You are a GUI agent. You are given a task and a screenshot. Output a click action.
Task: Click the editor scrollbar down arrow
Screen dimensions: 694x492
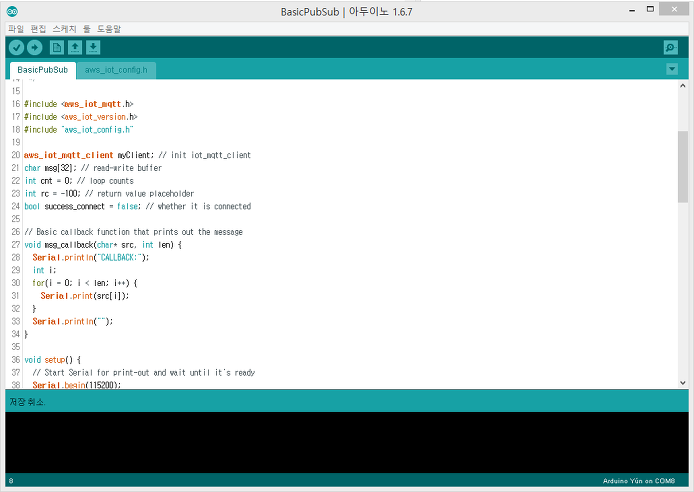tap(682, 383)
